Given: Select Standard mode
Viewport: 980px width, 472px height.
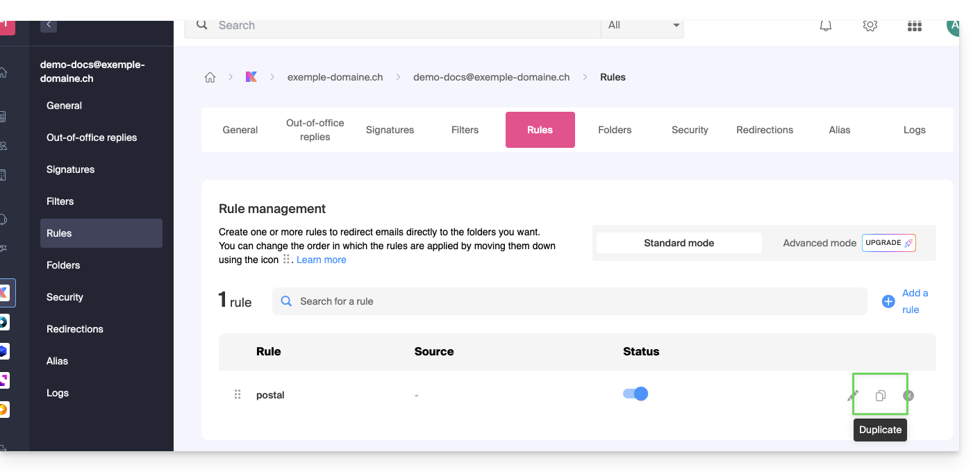Looking at the screenshot, I should click(679, 243).
